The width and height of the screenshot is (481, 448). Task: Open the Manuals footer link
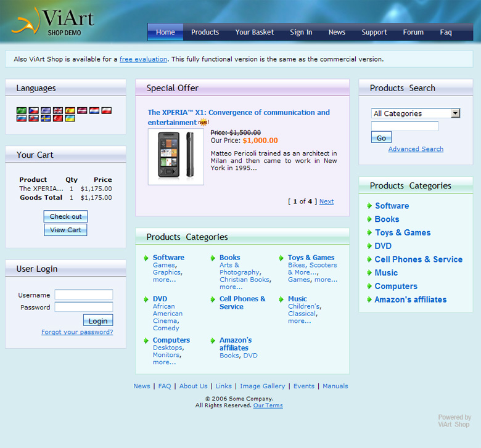point(335,386)
